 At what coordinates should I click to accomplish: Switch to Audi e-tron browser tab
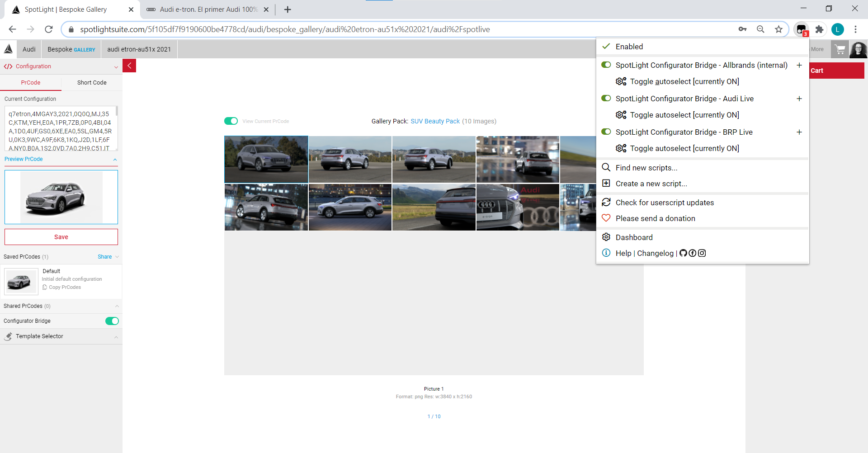point(208,9)
